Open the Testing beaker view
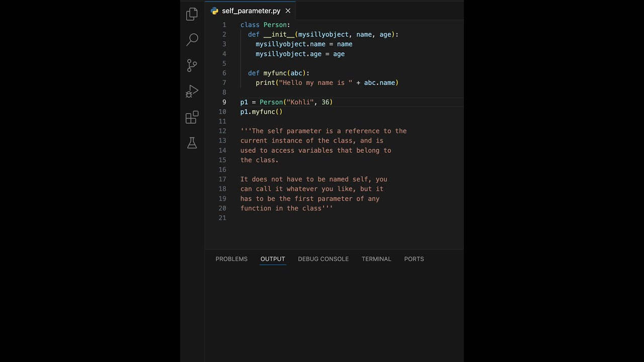 click(x=192, y=143)
